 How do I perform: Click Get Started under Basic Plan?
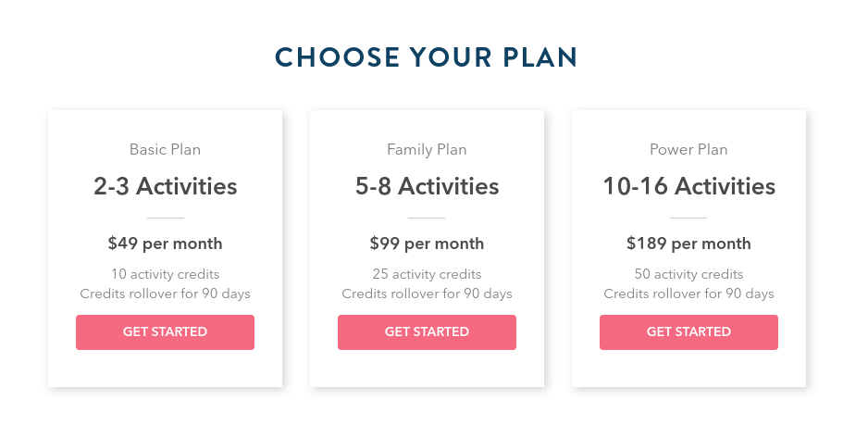click(x=165, y=331)
